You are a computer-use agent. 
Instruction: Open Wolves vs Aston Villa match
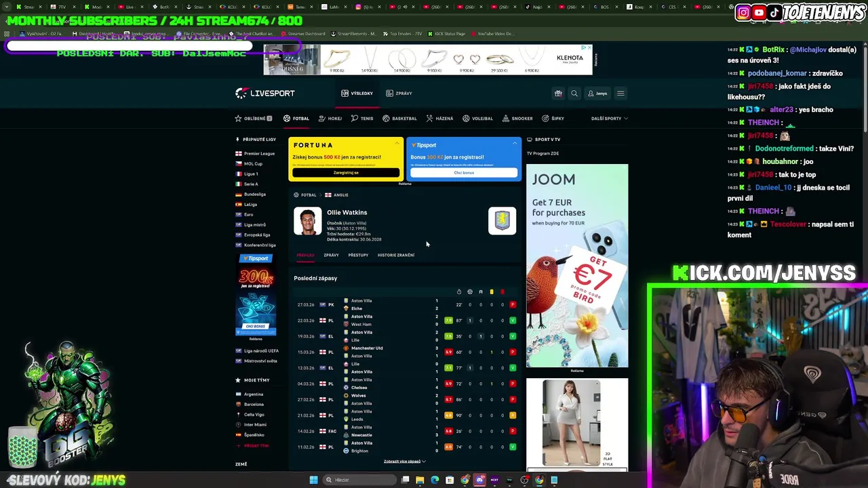point(406,400)
